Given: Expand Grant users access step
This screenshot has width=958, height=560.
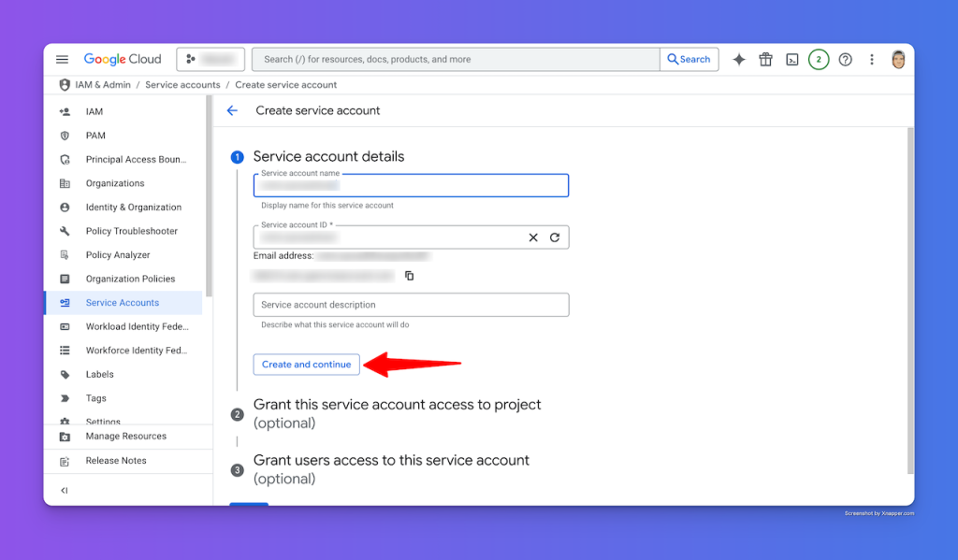Looking at the screenshot, I should point(391,469).
